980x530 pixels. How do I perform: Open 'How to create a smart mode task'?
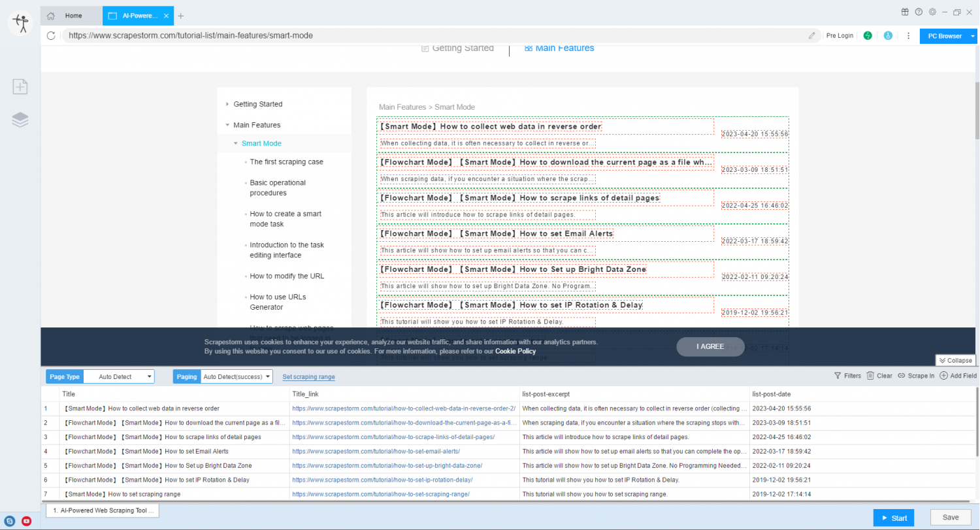(x=286, y=219)
